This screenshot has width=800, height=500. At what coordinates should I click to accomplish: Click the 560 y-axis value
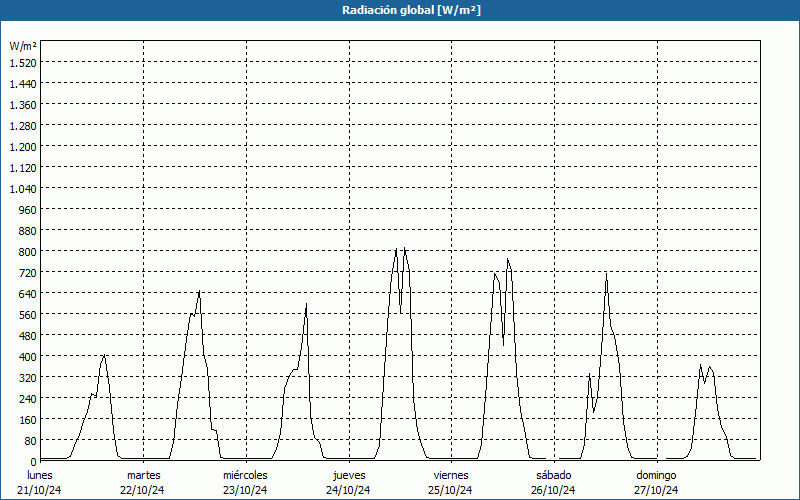pyautogui.click(x=28, y=315)
